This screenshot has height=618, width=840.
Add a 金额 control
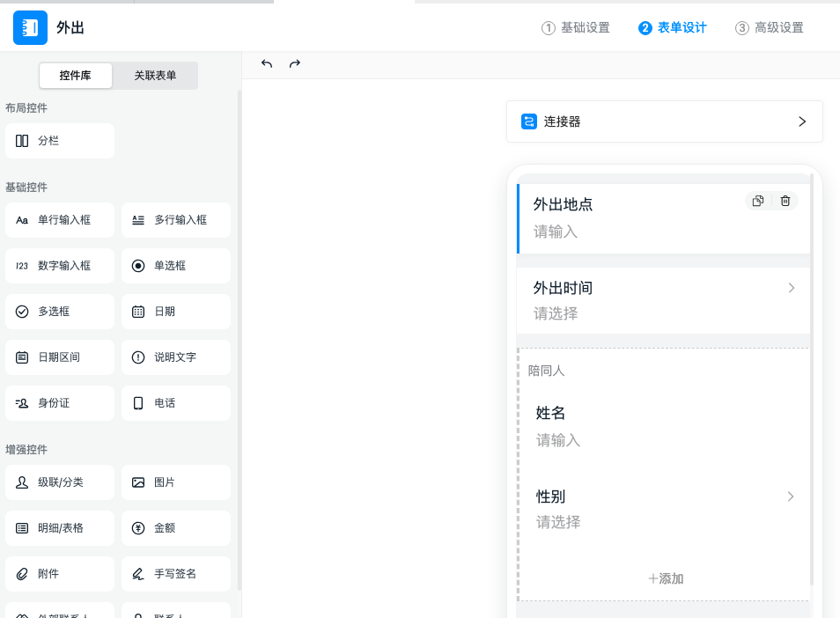(x=176, y=528)
